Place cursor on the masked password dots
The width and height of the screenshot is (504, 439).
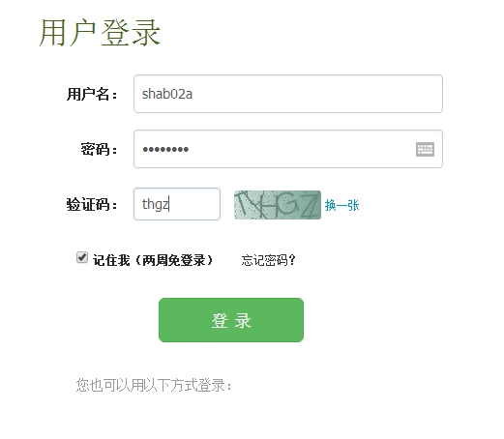[165, 149]
